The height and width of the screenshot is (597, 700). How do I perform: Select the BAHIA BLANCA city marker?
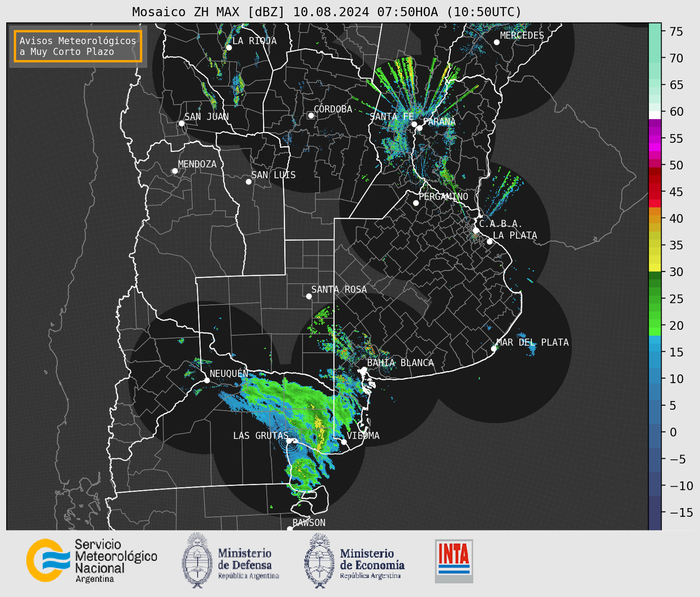(x=364, y=369)
